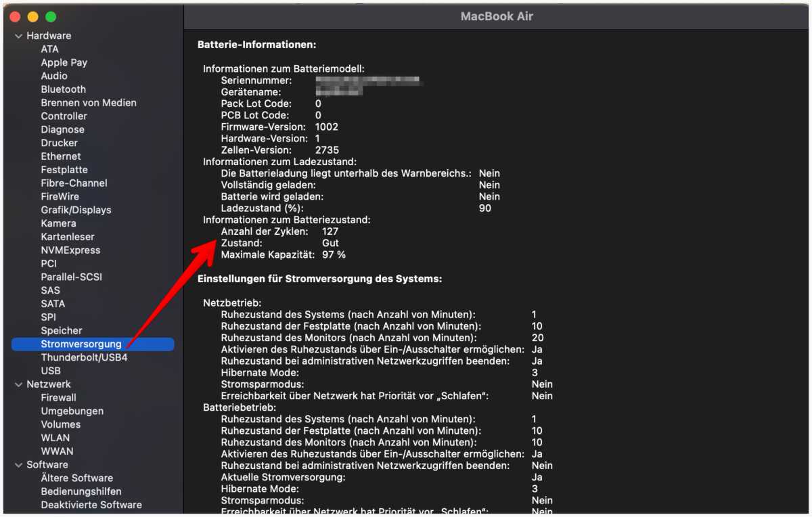The image size is (812, 517).
Task: Open the Firewall entry
Action: click(x=58, y=398)
